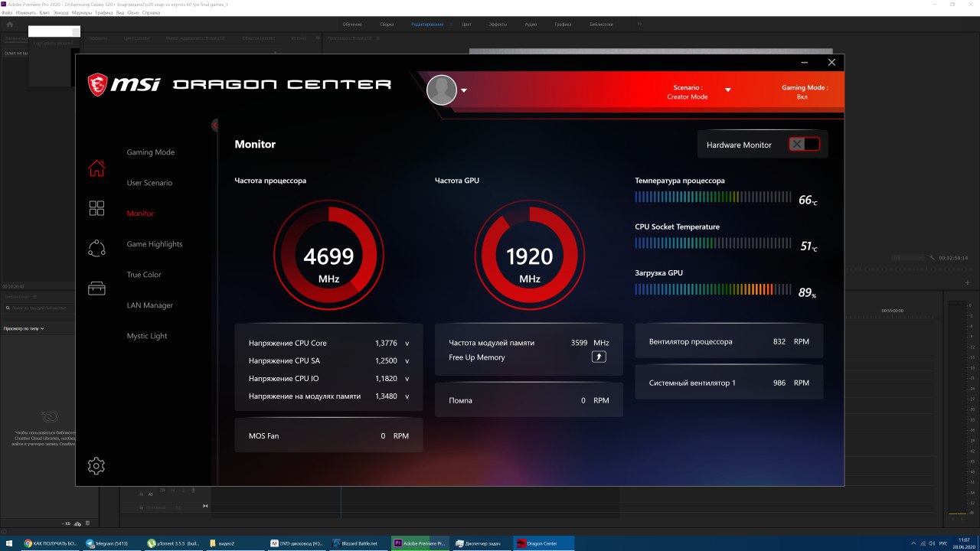Switch to µTorrent in taskbar
Image resolution: width=980 pixels, height=551 pixels.
pyautogui.click(x=174, y=543)
